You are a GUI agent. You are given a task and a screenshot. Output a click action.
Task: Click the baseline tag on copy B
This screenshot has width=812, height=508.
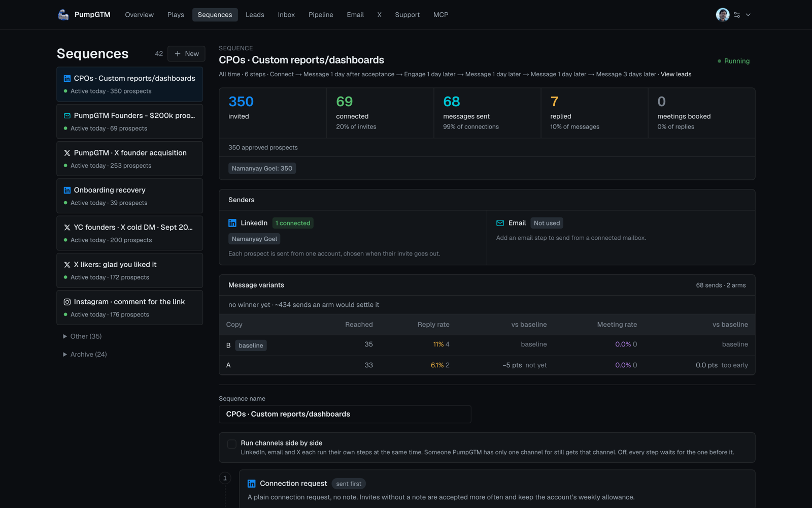[251, 345]
